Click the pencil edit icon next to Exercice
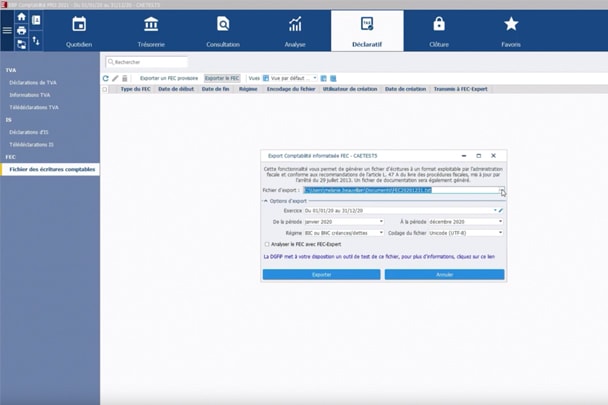The image size is (608, 405). (500, 211)
